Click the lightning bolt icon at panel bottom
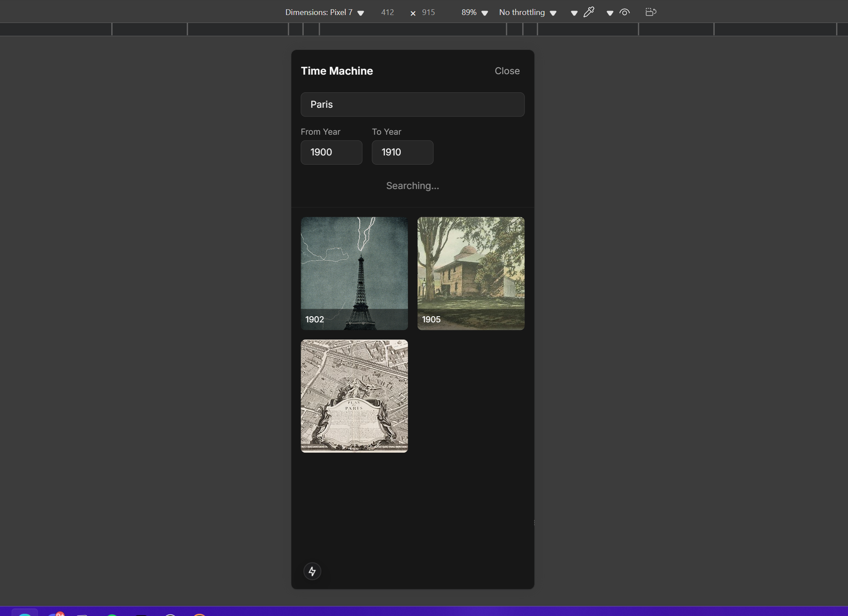This screenshot has width=848, height=616. point(312,571)
